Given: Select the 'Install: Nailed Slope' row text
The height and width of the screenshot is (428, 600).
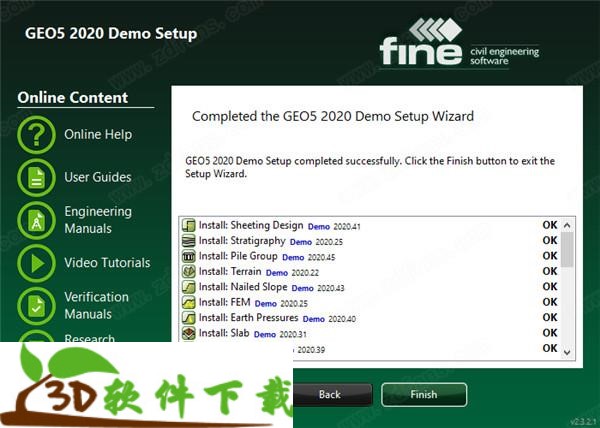Looking at the screenshot, I should (x=243, y=287).
